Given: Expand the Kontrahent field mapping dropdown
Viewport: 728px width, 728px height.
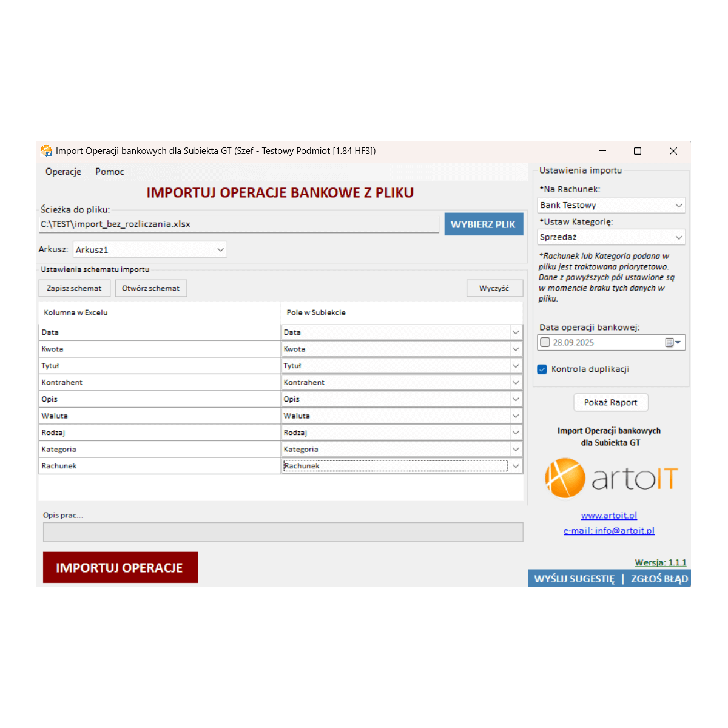Looking at the screenshot, I should point(516,383).
